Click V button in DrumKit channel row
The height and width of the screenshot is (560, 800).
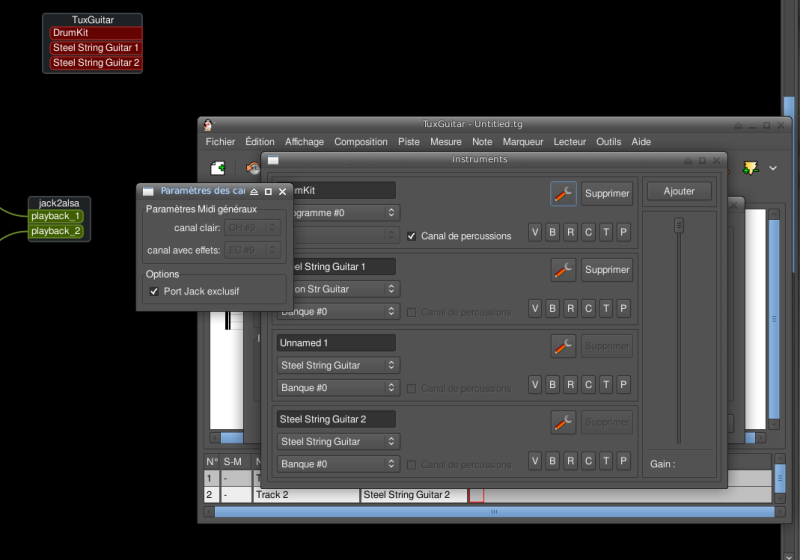tap(535, 232)
